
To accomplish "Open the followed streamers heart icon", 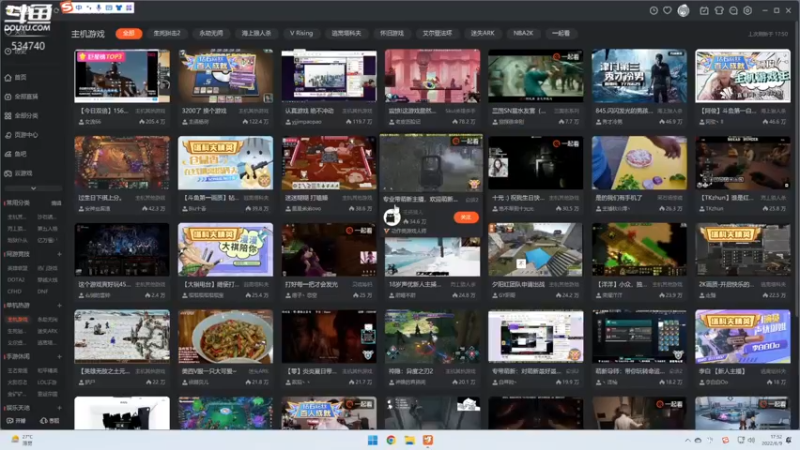I will (x=667, y=10).
